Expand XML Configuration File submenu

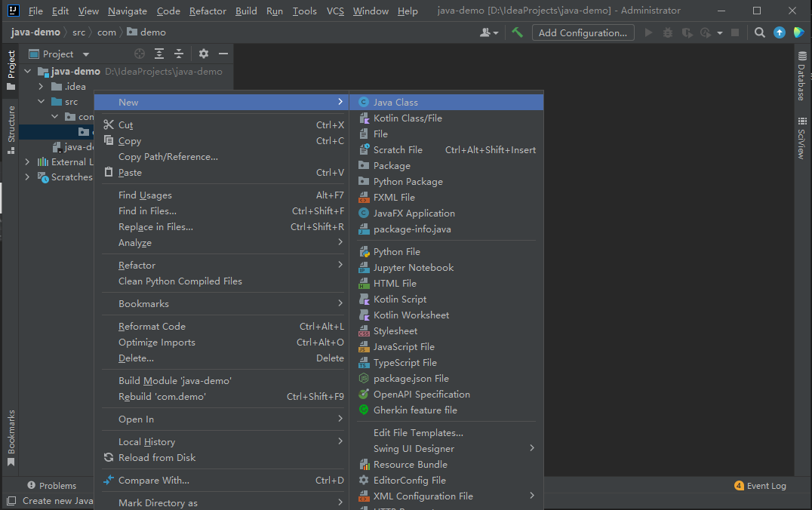447,496
